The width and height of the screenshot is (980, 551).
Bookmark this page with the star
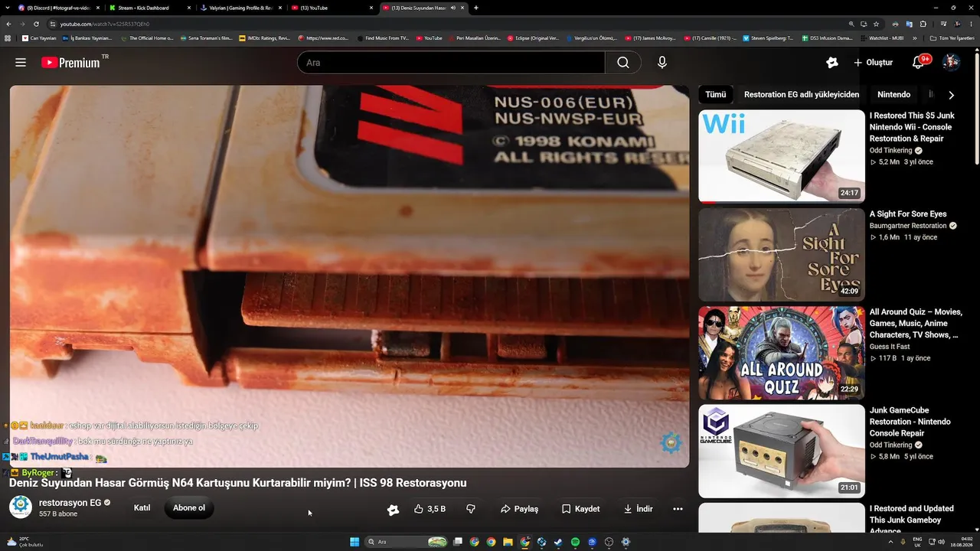point(876,24)
